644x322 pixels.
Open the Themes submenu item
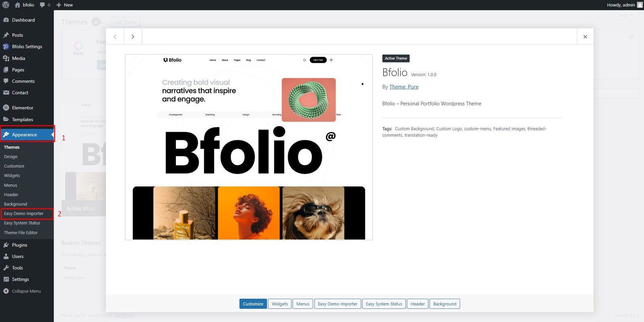coord(12,147)
